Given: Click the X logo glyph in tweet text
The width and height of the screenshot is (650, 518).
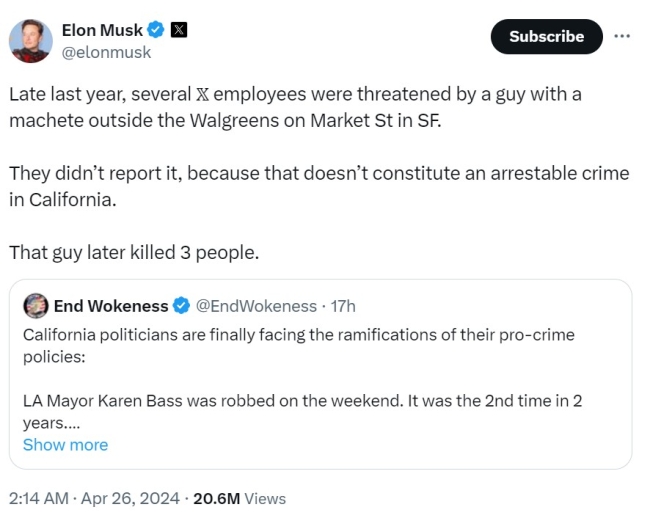Looking at the screenshot, I should pyautogui.click(x=202, y=94).
